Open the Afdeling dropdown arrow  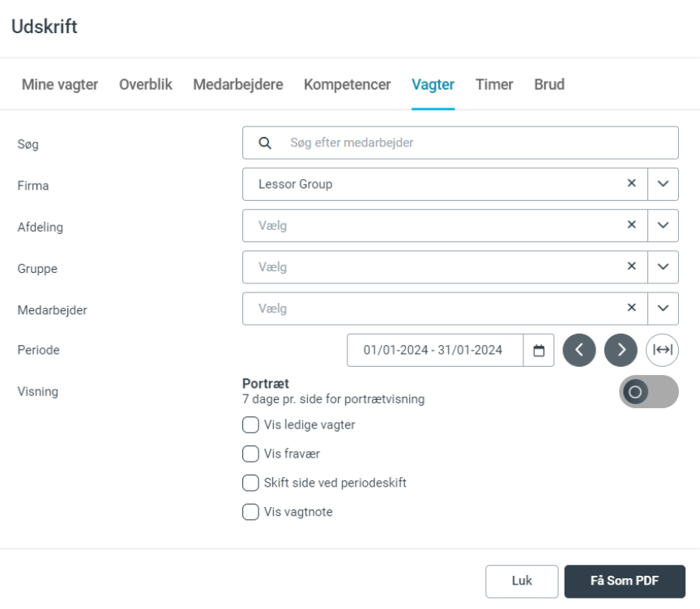(x=663, y=225)
